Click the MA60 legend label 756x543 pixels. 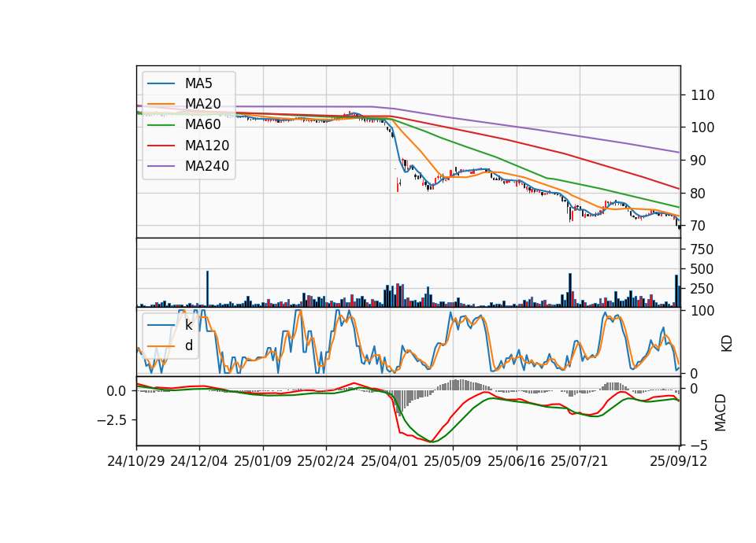click(x=202, y=125)
